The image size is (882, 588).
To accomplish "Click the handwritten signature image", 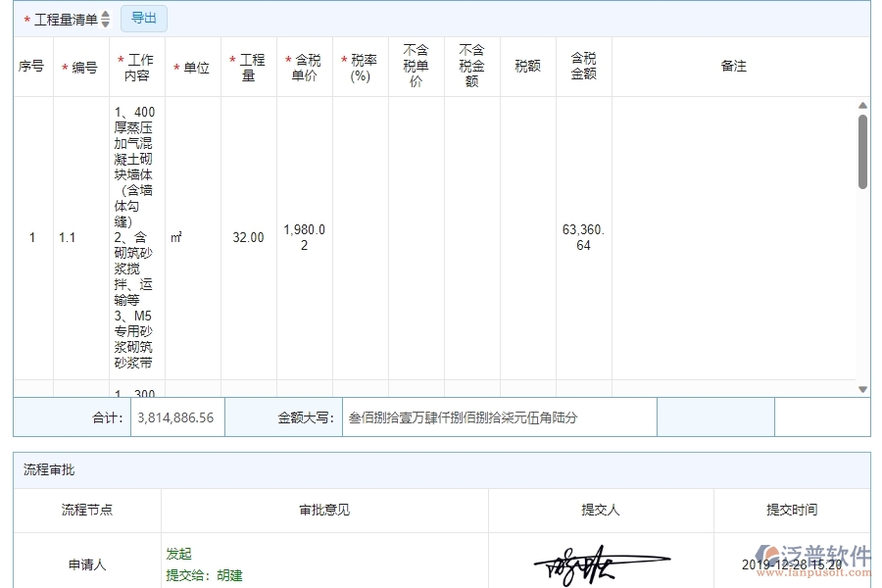I will coord(599,561).
